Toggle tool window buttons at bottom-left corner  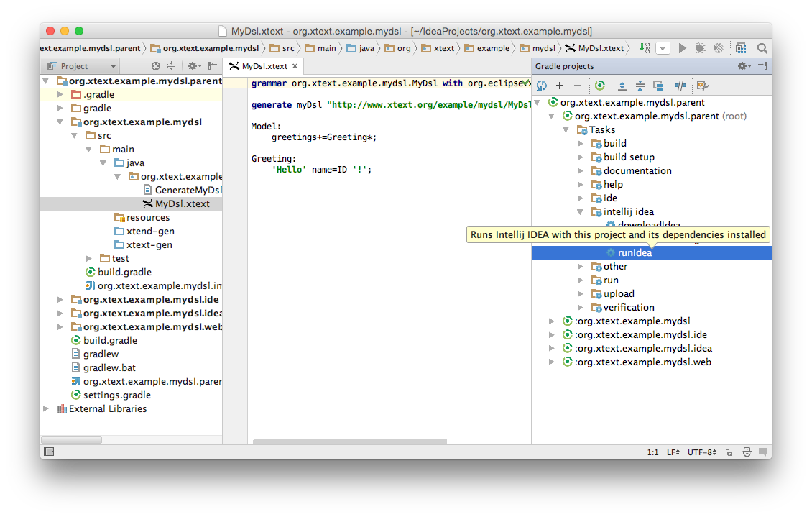49,452
